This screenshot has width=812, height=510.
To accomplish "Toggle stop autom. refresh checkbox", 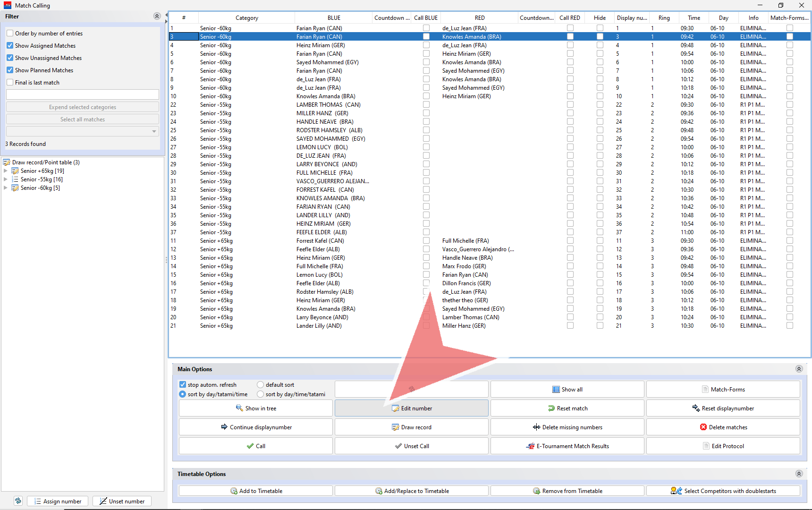I will tap(183, 385).
